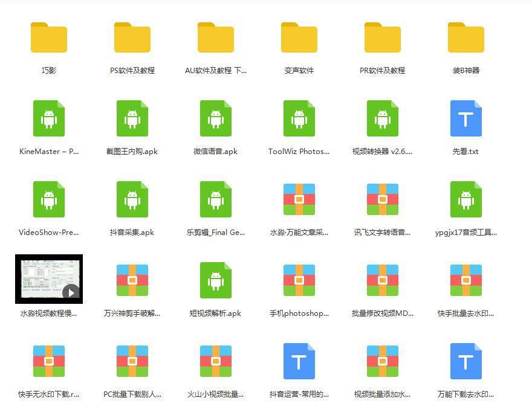The image size is (532, 418).
Task: Click the 先看.txt file name
Action: [x=466, y=152]
